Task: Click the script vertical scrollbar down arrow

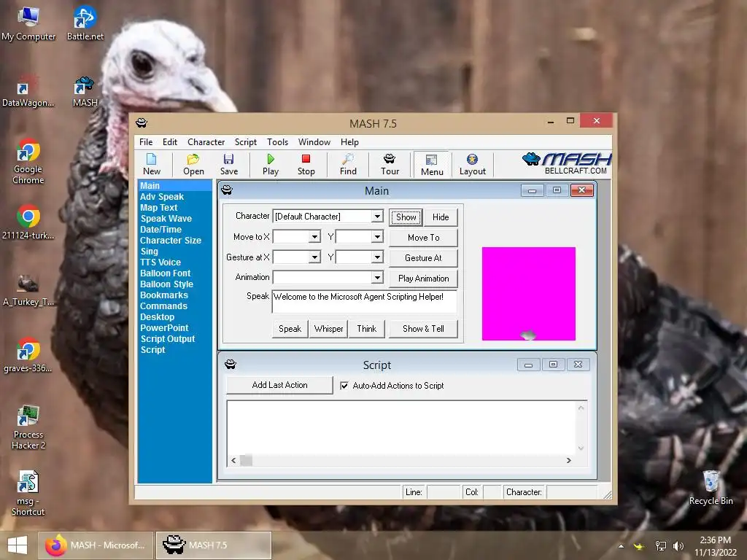Action: pyautogui.click(x=581, y=448)
